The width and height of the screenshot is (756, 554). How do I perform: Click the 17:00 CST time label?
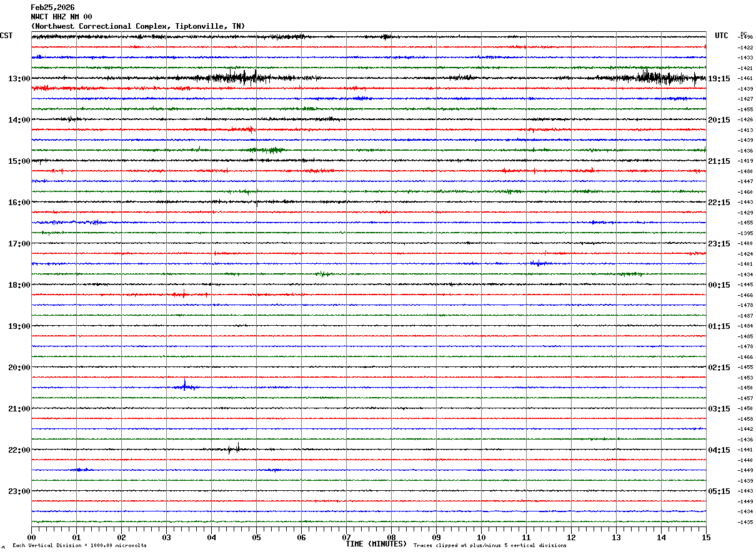tap(19, 244)
